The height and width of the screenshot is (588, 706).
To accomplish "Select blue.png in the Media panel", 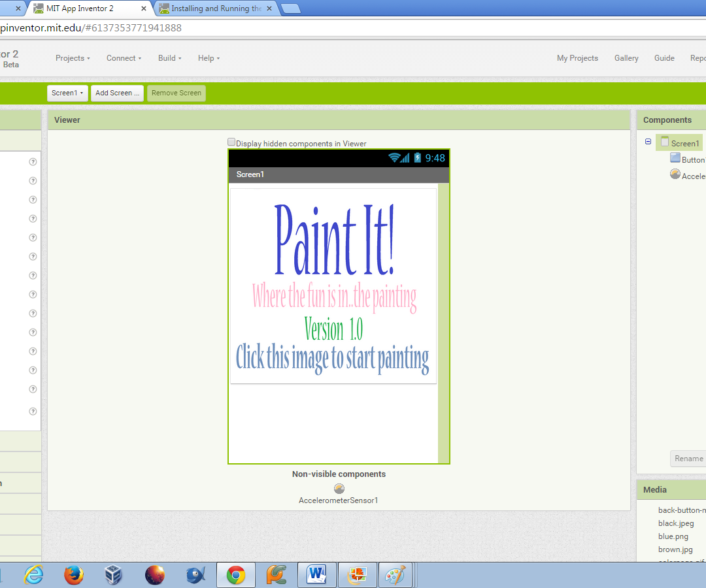I will [x=673, y=536].
